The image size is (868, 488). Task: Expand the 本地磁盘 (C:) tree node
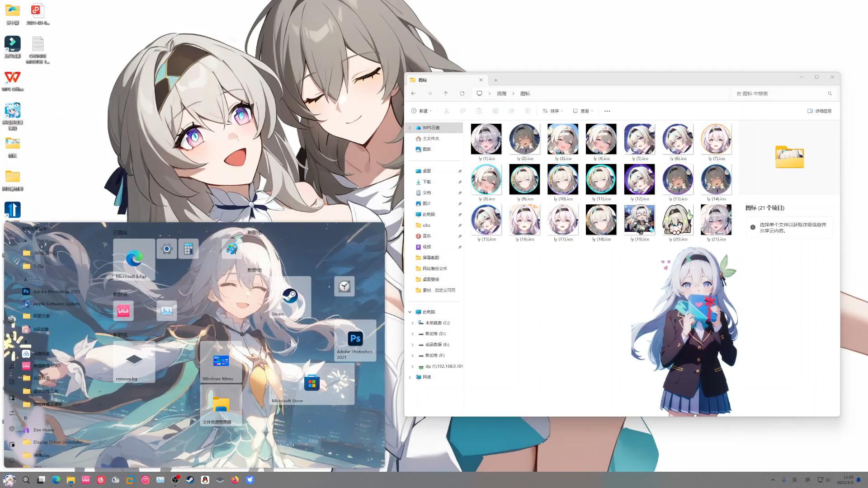coord(412,323)
